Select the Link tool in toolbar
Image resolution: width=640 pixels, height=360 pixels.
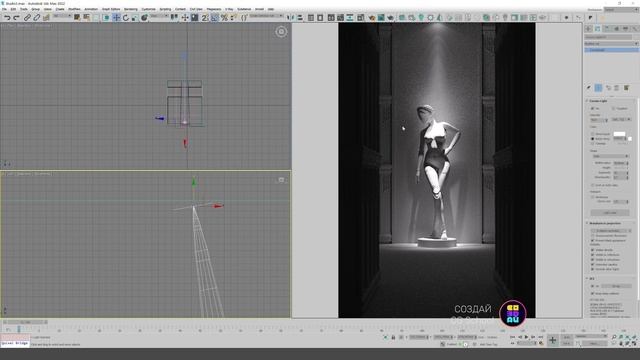tap(27, 18)
